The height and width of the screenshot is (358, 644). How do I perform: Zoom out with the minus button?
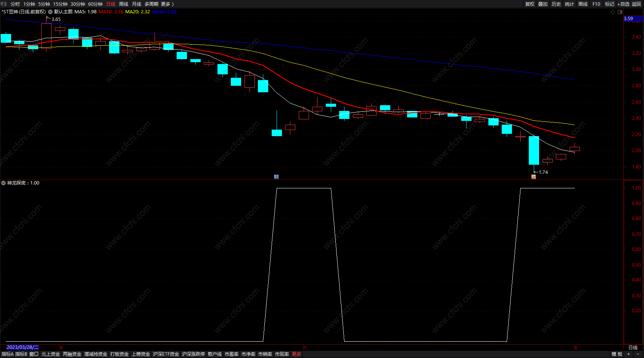(638, 354)
